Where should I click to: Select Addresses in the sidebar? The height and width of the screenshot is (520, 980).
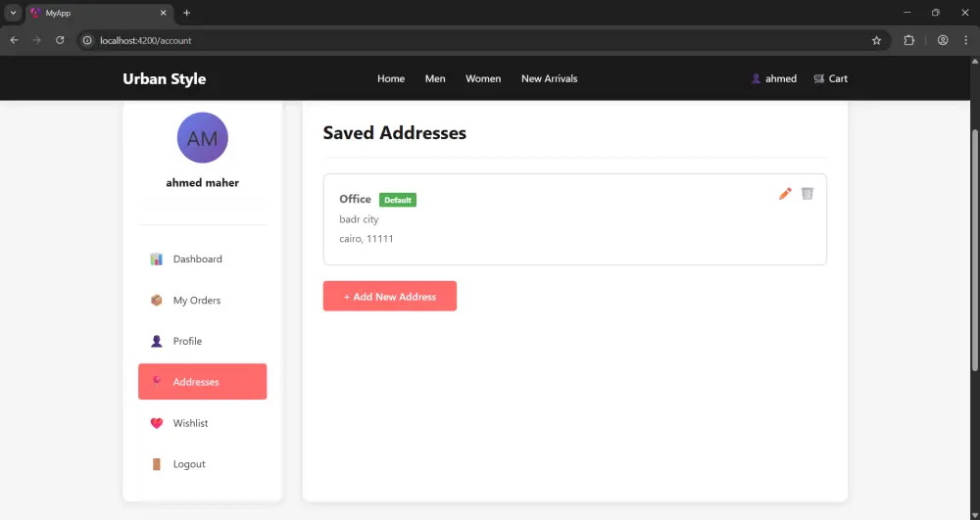click(x=203, y=381)
